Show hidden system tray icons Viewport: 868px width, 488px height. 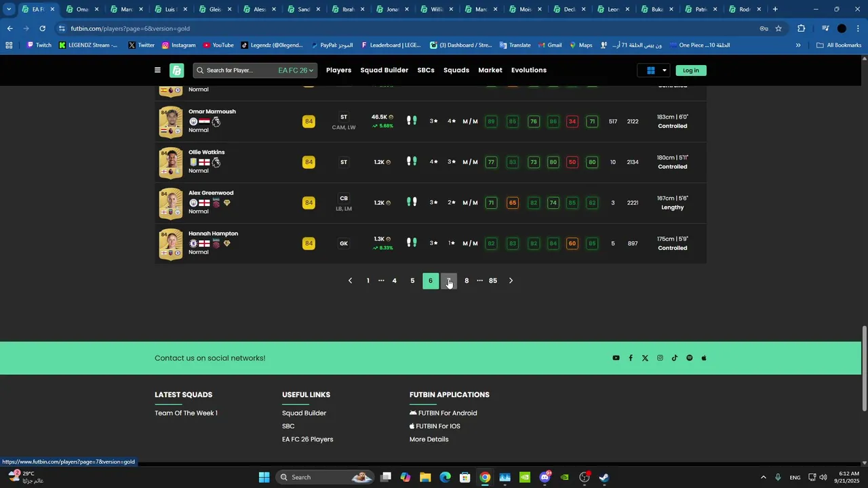pyautogui.click(x=763, y=477)
